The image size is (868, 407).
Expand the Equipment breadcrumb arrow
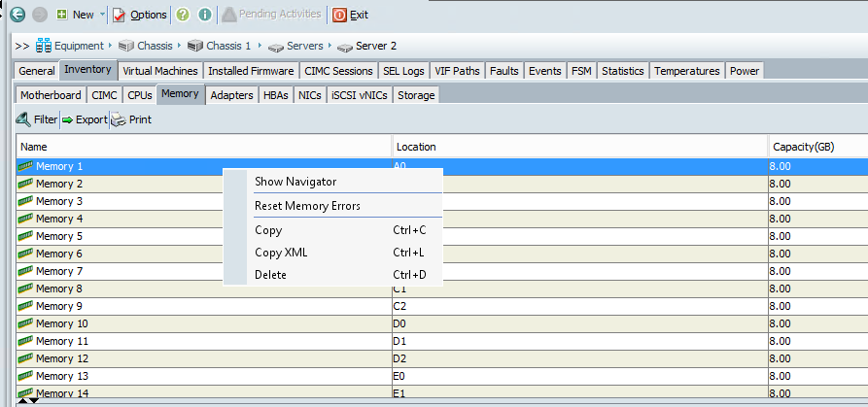pos(110,46)
